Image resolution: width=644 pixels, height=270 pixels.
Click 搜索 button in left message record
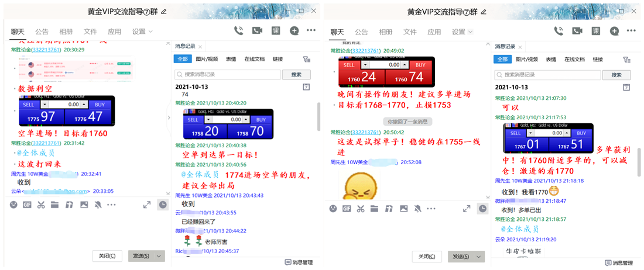[x=296, y=75]
